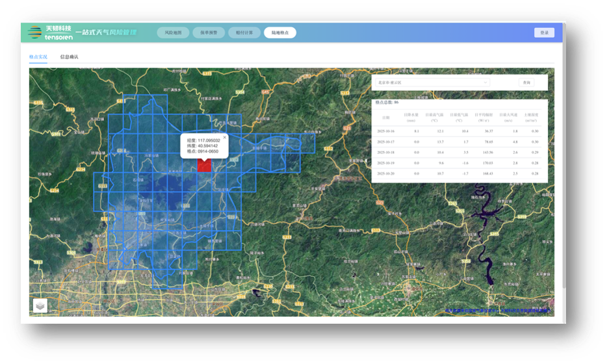
Task: Close the coordinate popup on the map
Action: pos(224,137)
